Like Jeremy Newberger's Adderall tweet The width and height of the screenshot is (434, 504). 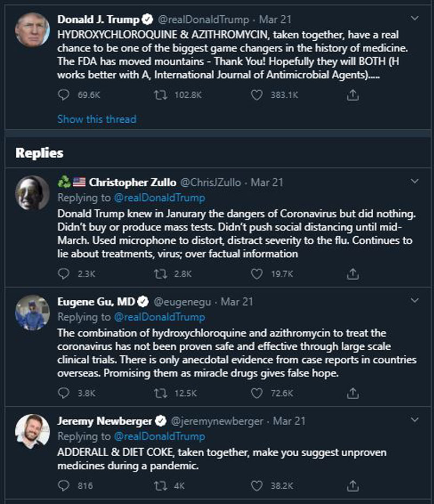[257, 486]
